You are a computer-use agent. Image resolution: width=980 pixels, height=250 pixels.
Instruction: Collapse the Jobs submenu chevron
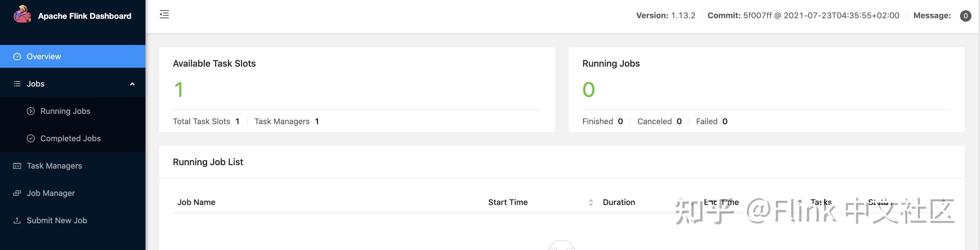click(132, 84)
